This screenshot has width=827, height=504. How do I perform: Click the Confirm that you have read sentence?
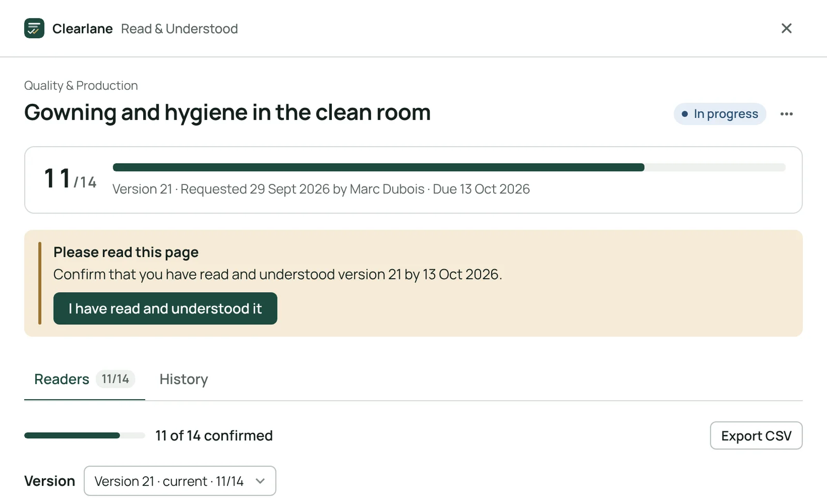tap(278, 274)
